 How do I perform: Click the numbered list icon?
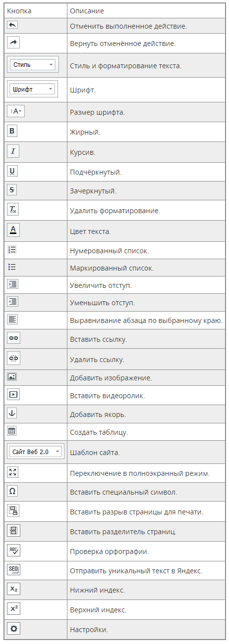12,250
